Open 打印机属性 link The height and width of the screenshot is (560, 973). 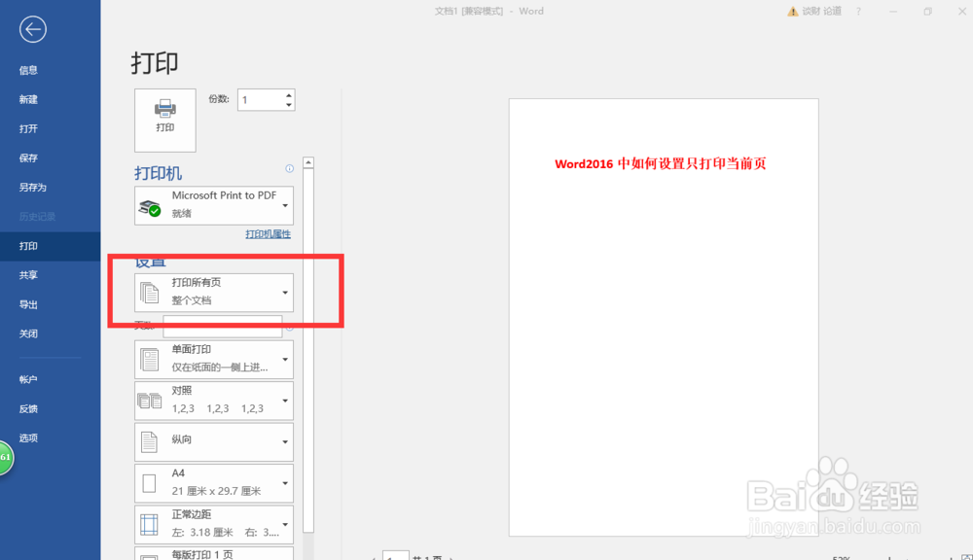[x=268, y=233]
